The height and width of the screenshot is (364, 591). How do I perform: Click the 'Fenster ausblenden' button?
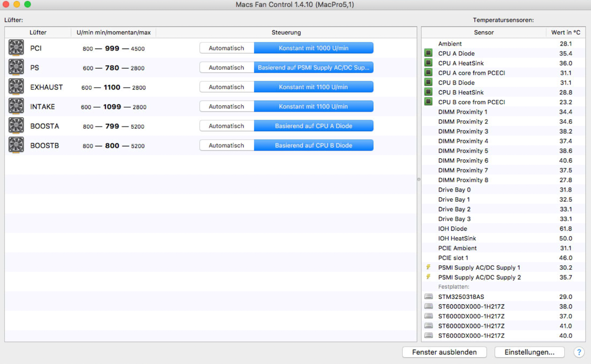pos(444,352)
